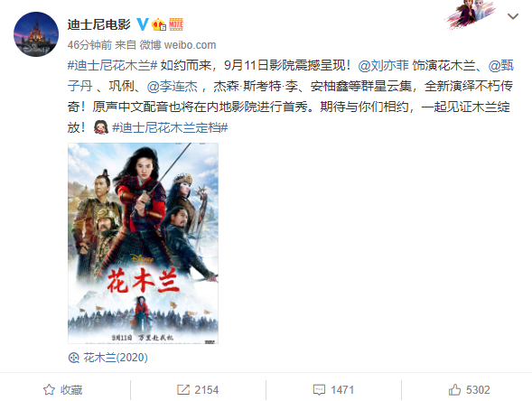Screen dimensions: 532x401
Task: Open the 花木兰(2020) movie link
Action: [x=116, y=358]
